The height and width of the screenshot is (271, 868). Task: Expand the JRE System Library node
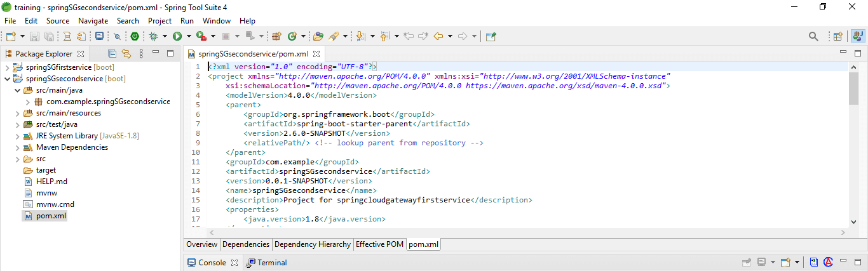pos(18,136)
